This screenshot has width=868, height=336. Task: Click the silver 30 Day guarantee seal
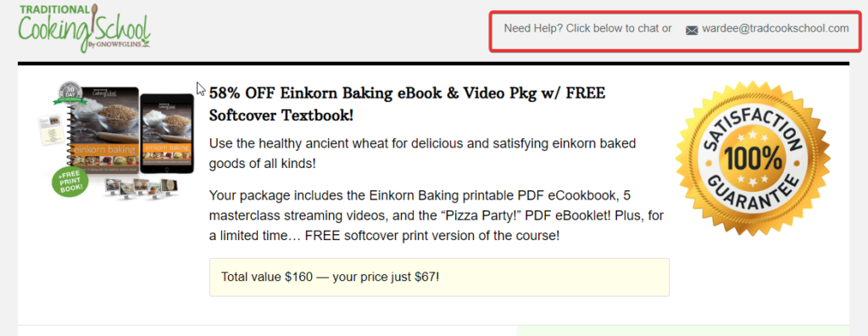[71, 93]
